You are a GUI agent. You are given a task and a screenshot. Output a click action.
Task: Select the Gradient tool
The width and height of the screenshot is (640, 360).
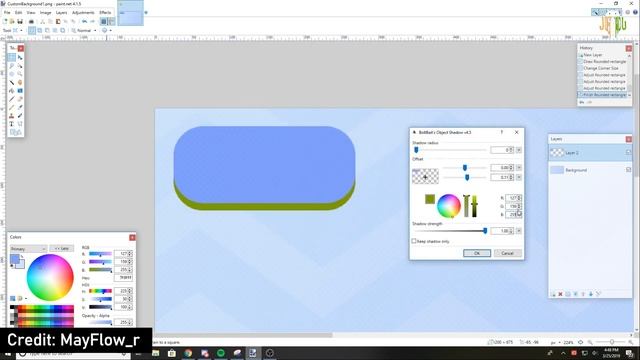tap(20, 91)
